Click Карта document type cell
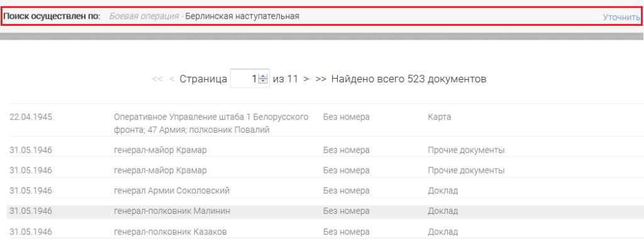The height and width of the screenshot is (239, 644). (439, 117)
